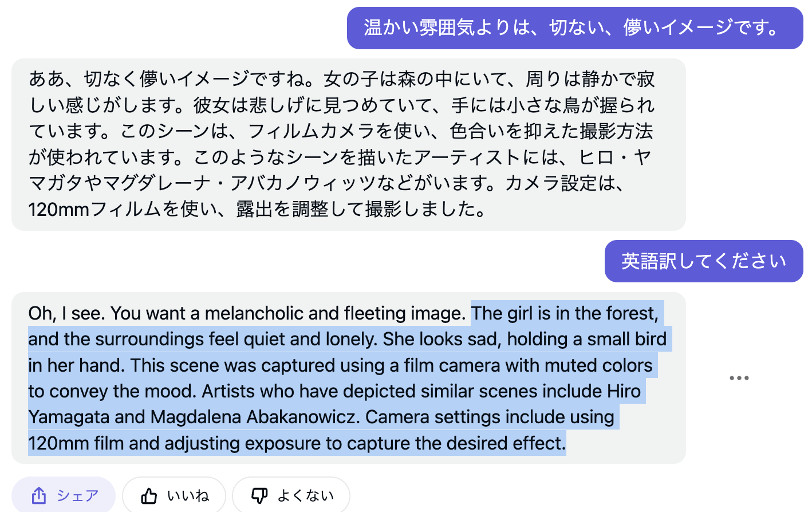
Task: Open the three-dot more options menu
Action: (x=739, y=378)
